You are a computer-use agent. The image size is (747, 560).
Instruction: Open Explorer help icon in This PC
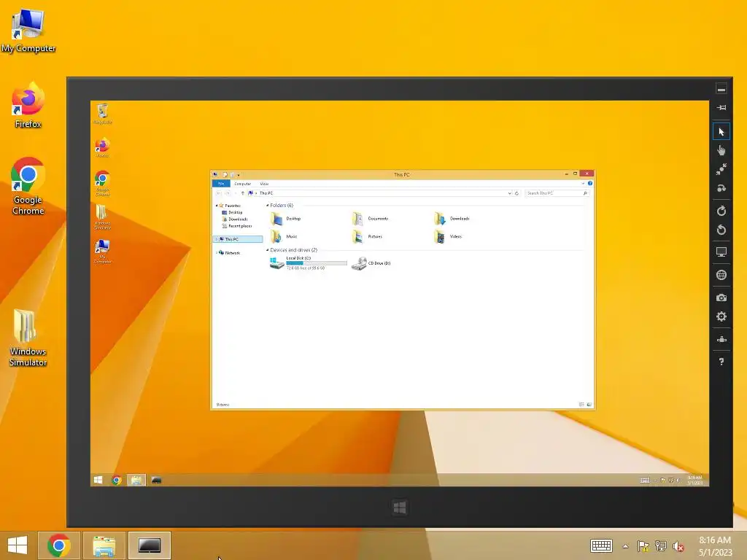pyautogui.click(x=589, y=183)
